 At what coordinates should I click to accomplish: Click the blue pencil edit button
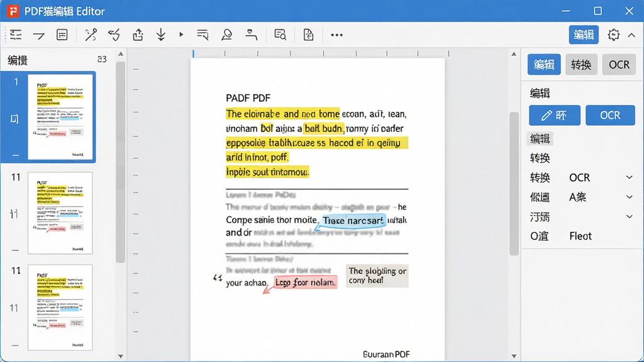coord(555,116)
